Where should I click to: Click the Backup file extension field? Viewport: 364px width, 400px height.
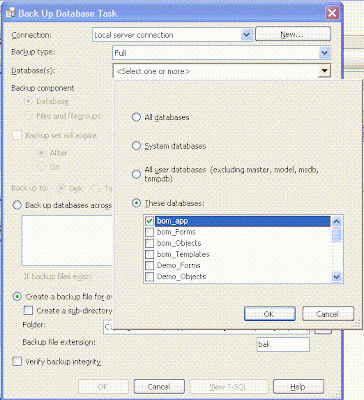283,344
